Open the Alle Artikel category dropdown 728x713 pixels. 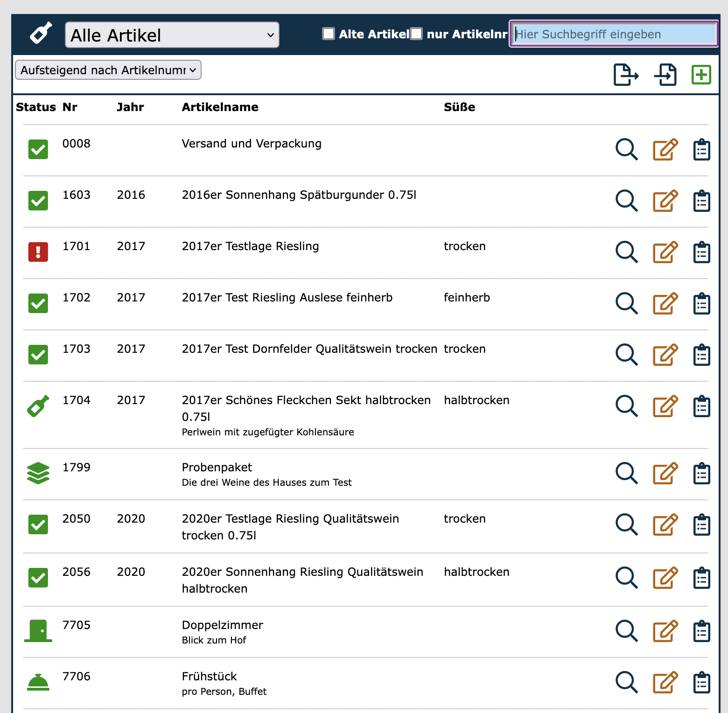(x=172, y=35)
